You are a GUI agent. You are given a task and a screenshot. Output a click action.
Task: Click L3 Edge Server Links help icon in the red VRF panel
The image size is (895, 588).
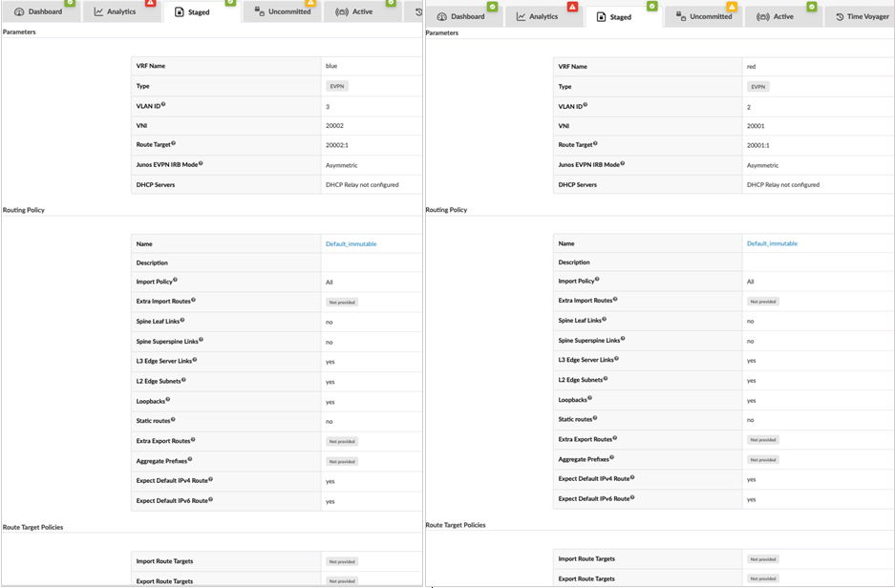tap(616, 358)
